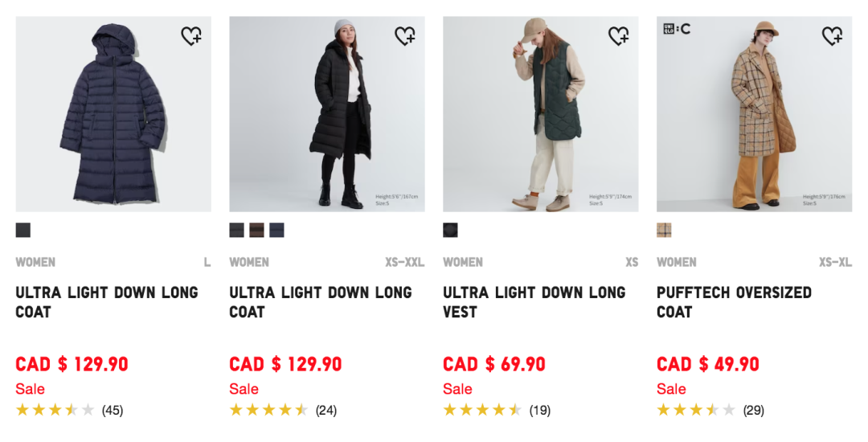Open the Pufftech Oversized Coat product link
Viewport: 868px width, 442px height.
[734, 302]
